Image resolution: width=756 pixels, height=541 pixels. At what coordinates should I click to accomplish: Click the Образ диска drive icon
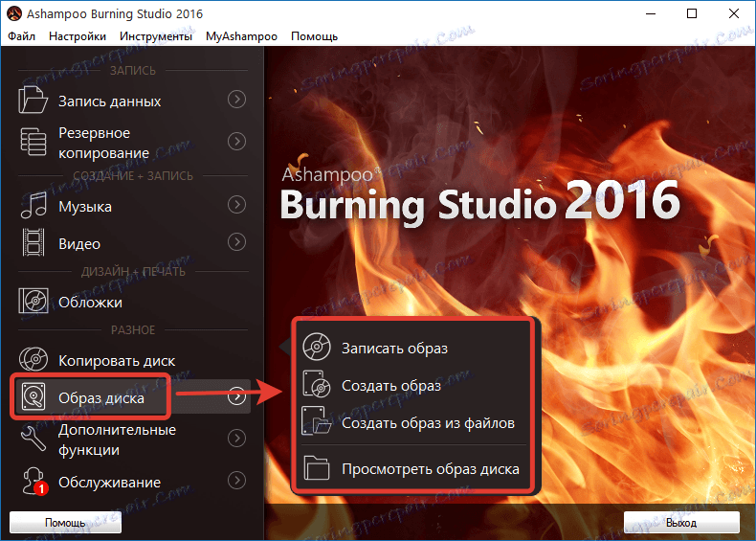pos(33,396)
